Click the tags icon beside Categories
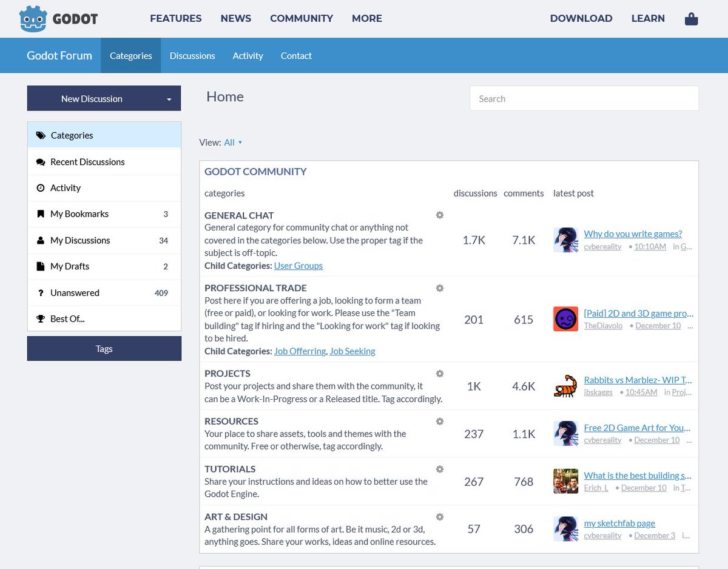This screenshot has width=728, height=569. (x=41, y=135)
